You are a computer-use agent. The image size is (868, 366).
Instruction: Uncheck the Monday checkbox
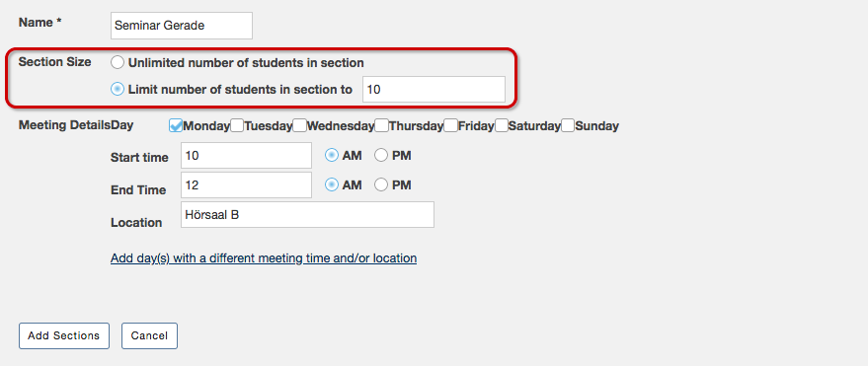click(x=176, y=126)
